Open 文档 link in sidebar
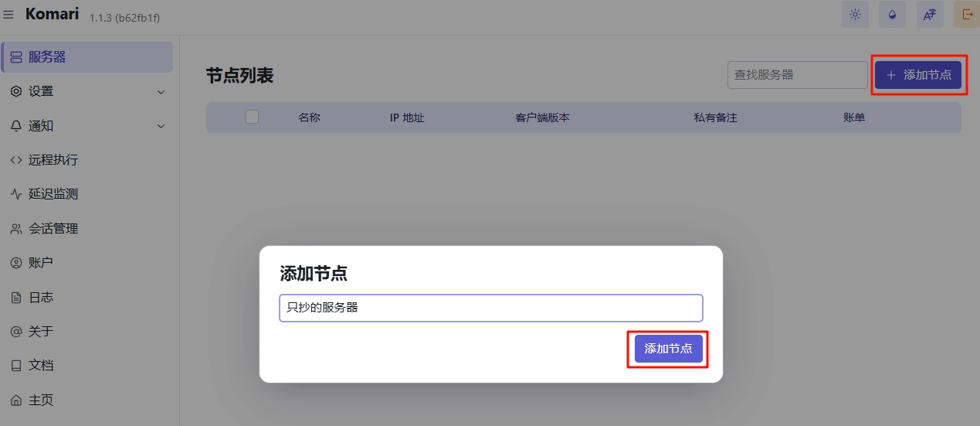980x426 pixels. (x=40, y=366)
